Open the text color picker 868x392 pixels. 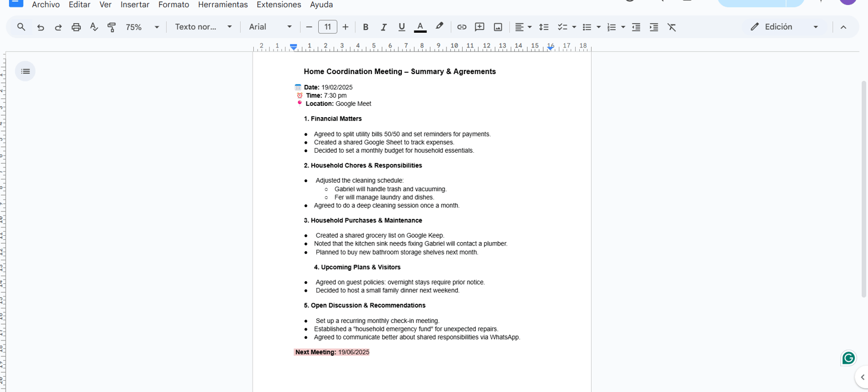tap(420, 27)
